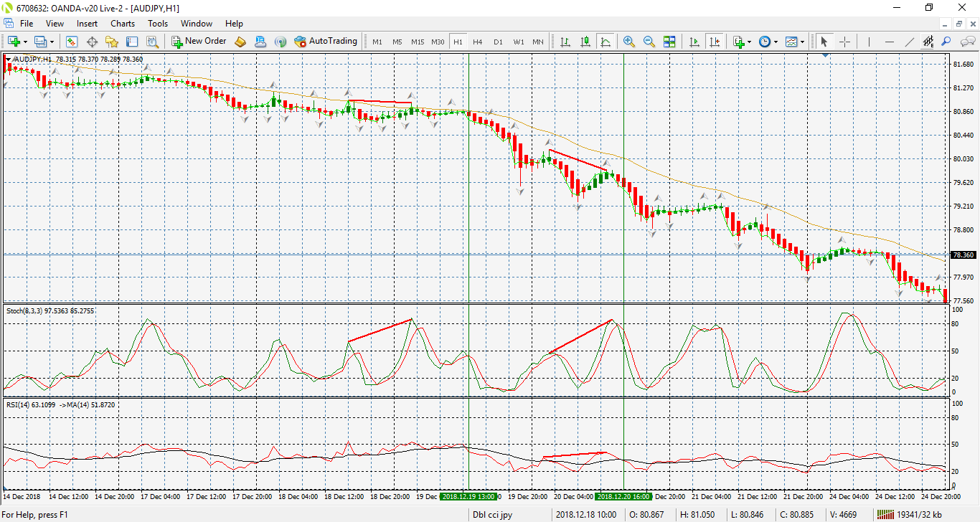This screenshot has height=522, width=980.
Task: Click the New Order button
Action: (x=199, y=42)
